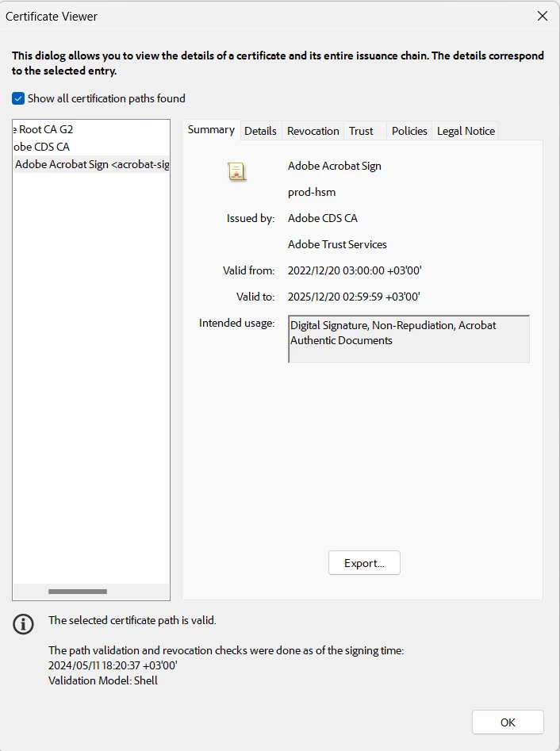Click the Valid from date 2022/12/20
The height and width of the screenshot is (751, 560).
[355, 270]
